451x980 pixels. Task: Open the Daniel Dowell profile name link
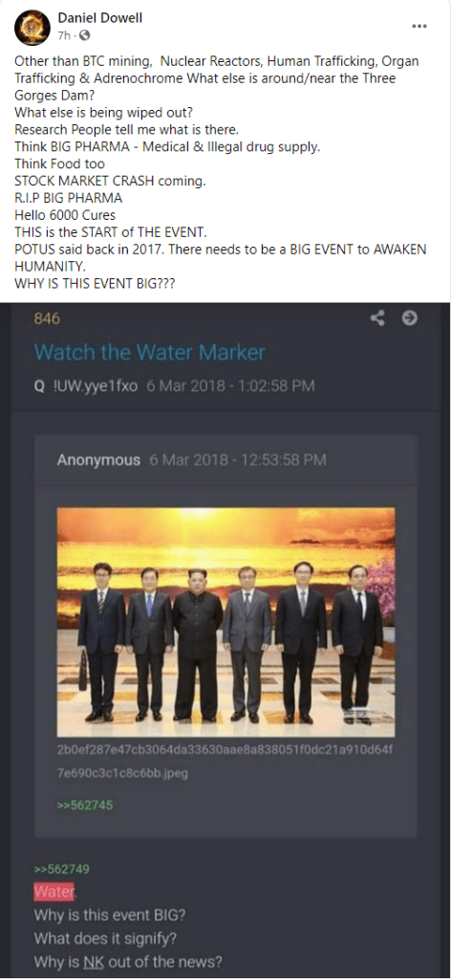(99, 19)
